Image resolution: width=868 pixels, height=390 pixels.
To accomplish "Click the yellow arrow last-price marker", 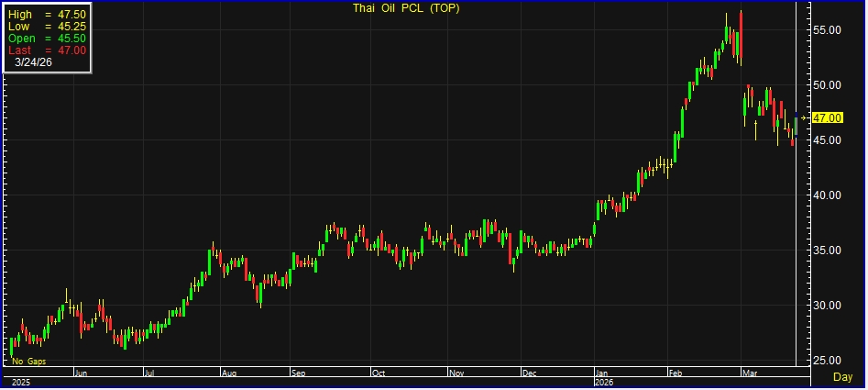I will (x=806, y=117).
